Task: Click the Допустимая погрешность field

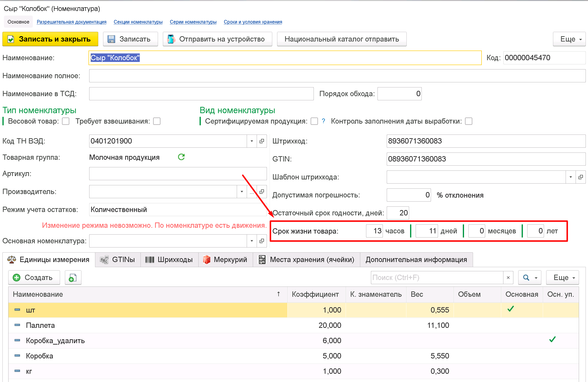Action: coord(408,195)
